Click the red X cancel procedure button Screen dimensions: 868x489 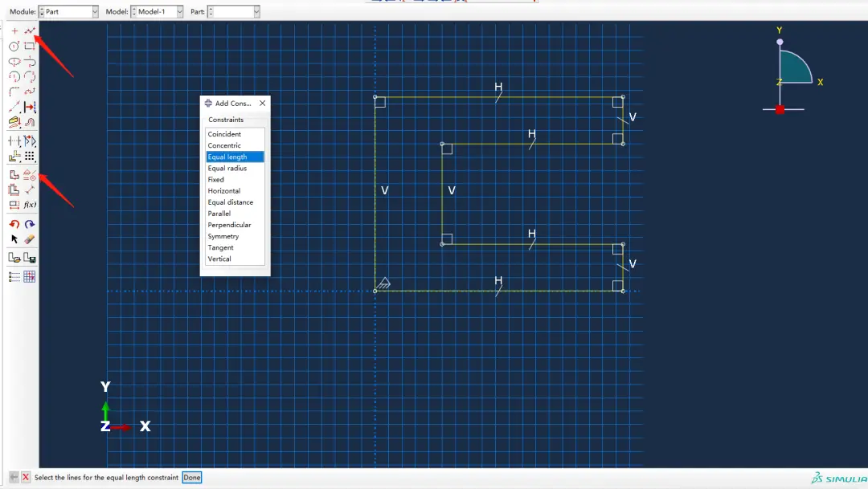coord(26,477)
